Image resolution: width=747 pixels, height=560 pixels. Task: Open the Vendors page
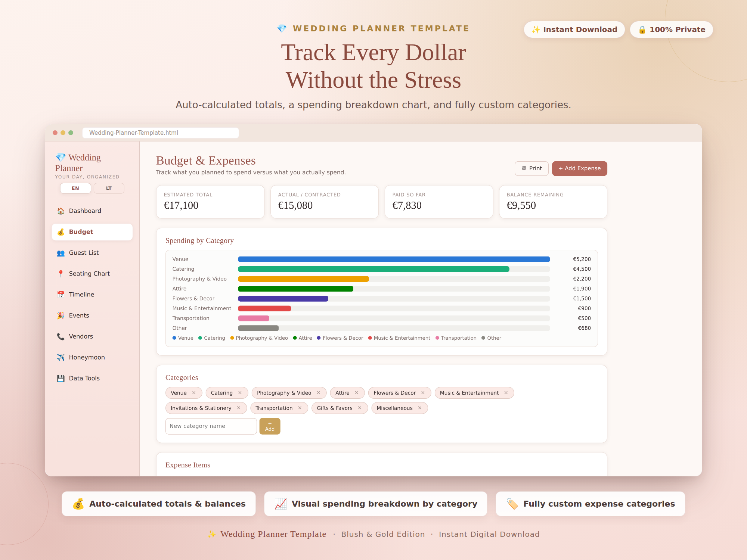92,336
